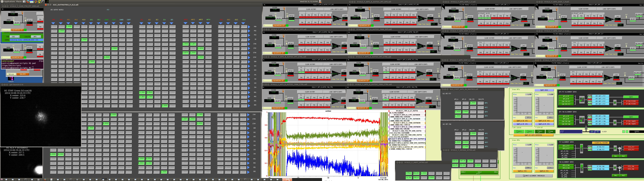Launch Firefox from the top panel
The width and height of the screenshot is (644, 181).
click(x=28, y=2)
